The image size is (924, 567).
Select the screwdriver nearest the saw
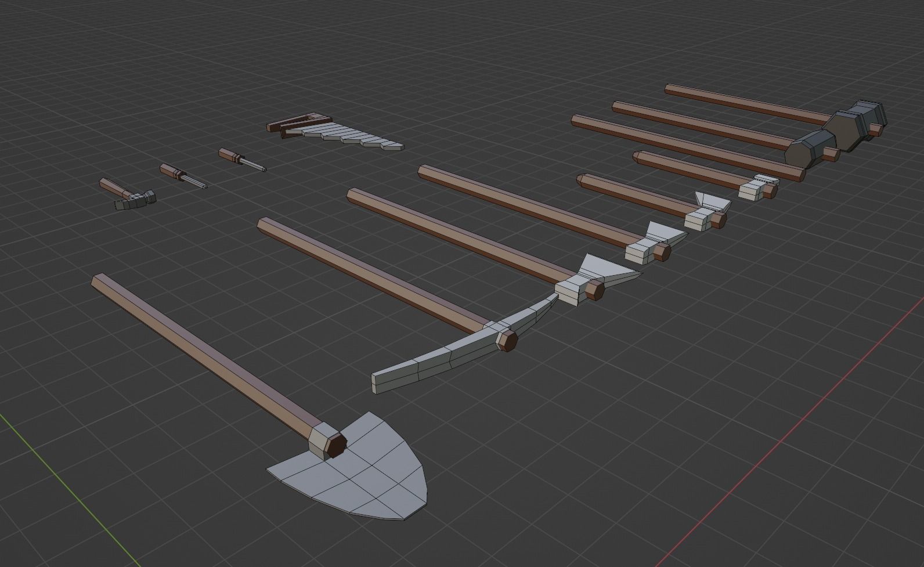242,160
